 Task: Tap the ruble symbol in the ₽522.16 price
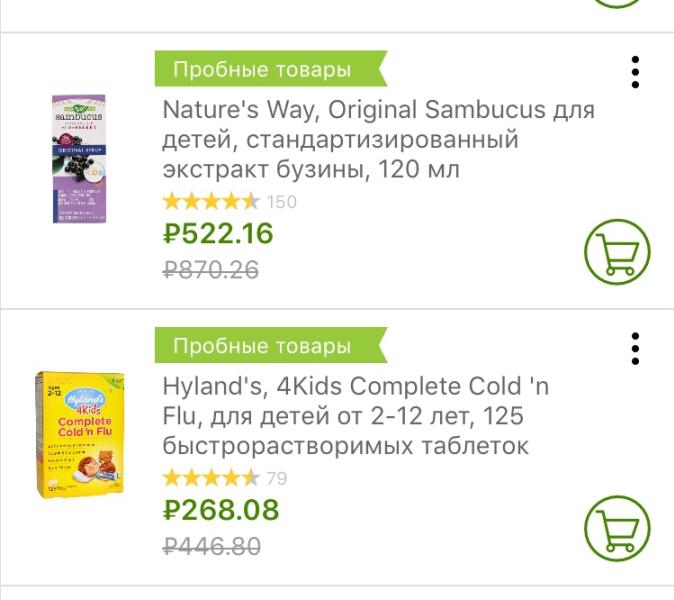(173, 234)
